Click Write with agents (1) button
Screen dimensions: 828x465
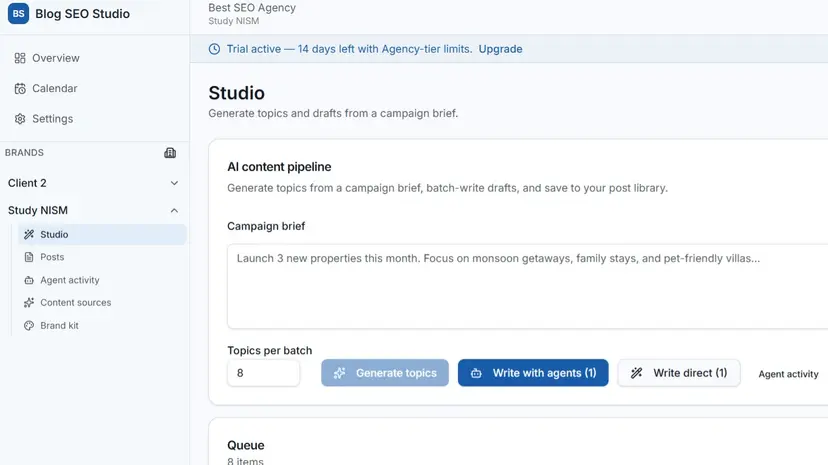coord(533,373)
